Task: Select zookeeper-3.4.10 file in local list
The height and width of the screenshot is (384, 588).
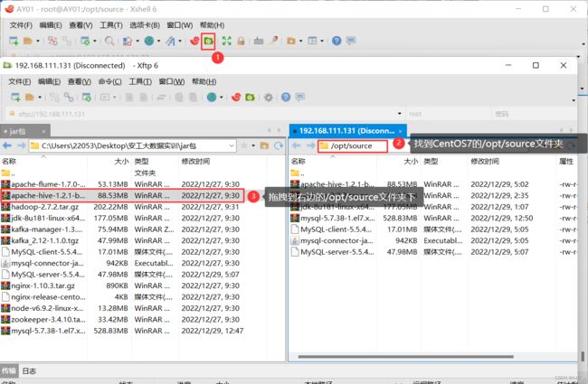Action: 48,320
